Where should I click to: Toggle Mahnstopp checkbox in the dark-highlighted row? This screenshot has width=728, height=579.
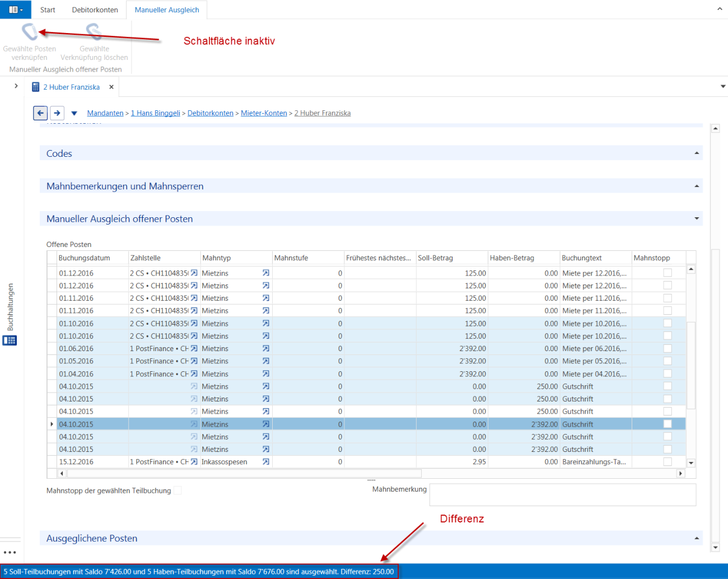(668, 424)
